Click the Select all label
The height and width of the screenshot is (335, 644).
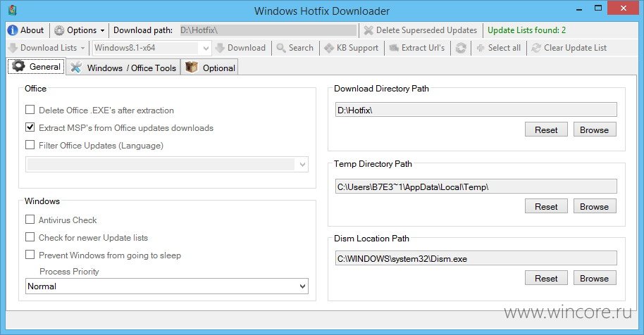504,48
